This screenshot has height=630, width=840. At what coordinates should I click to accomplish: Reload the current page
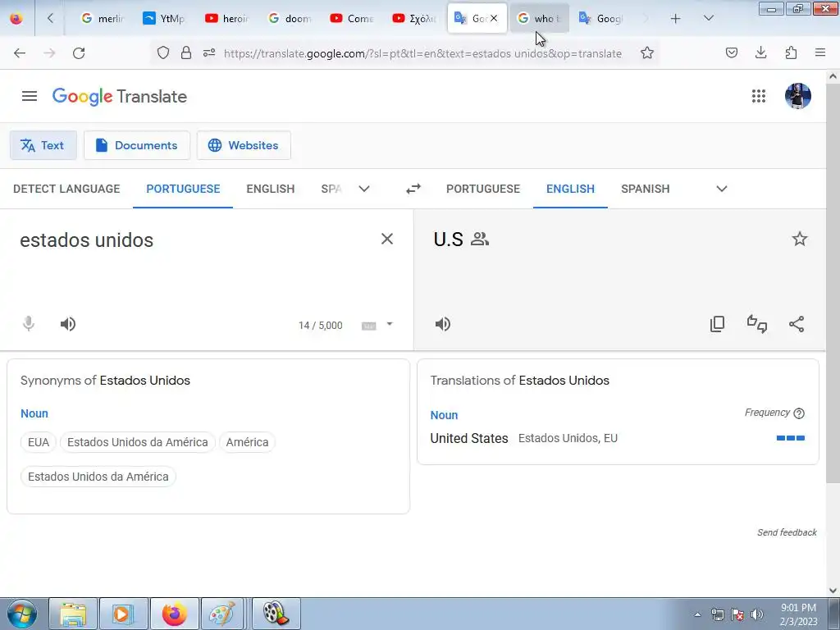pyautogui.click(x=79, y=53)
